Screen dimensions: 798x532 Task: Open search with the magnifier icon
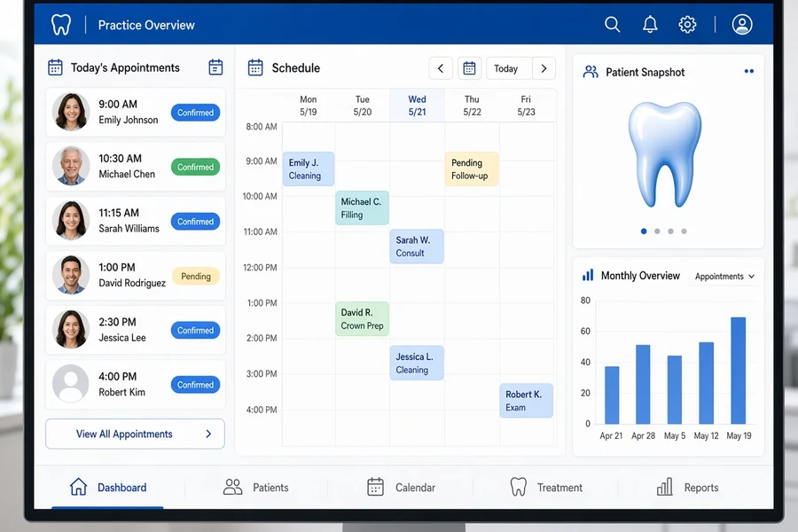[x=612, y=25]
